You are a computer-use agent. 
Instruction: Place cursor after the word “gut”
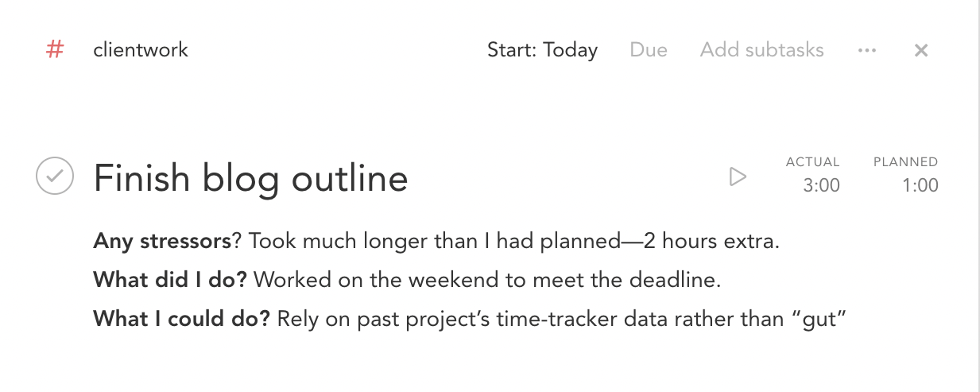click(844, 320)
